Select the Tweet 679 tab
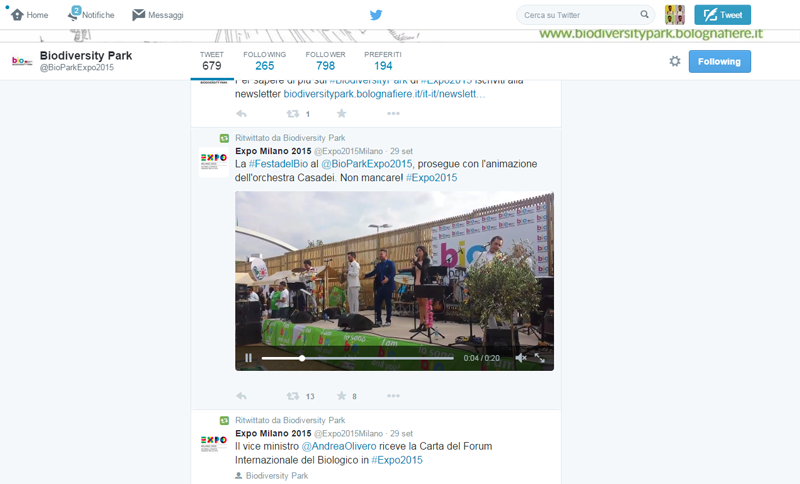 [212, 61]
